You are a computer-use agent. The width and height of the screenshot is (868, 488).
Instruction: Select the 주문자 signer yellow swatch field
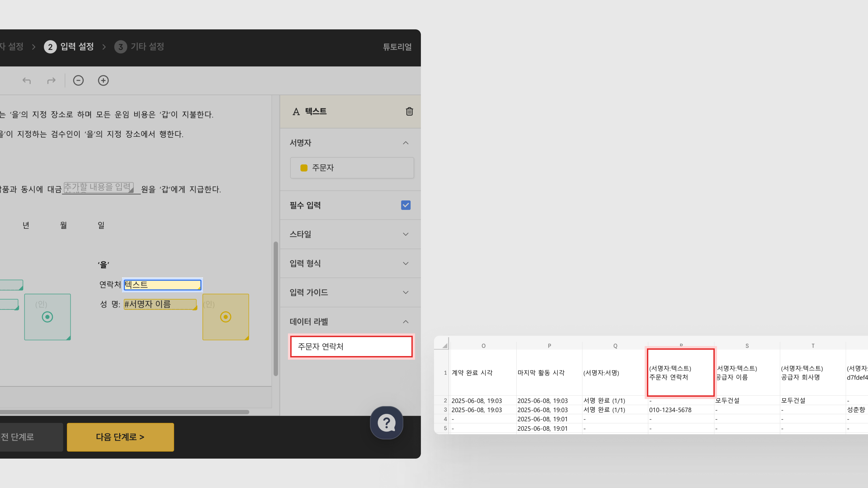352,168
